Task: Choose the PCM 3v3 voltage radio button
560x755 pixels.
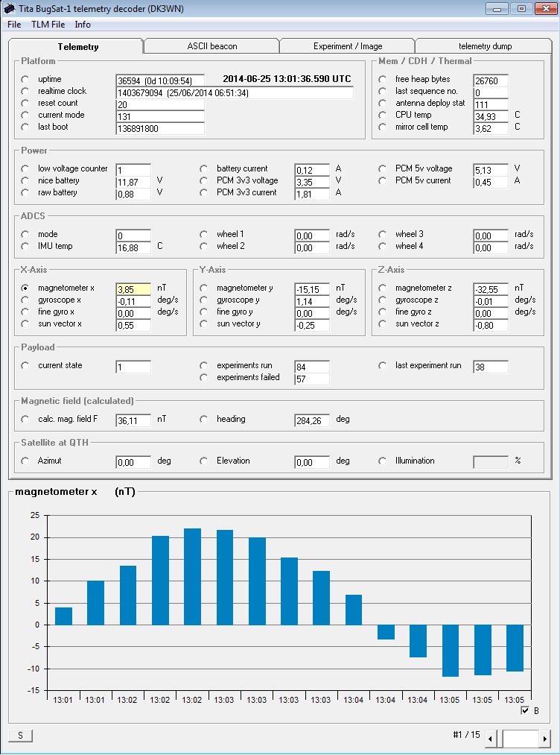Action: coord(204,181)
